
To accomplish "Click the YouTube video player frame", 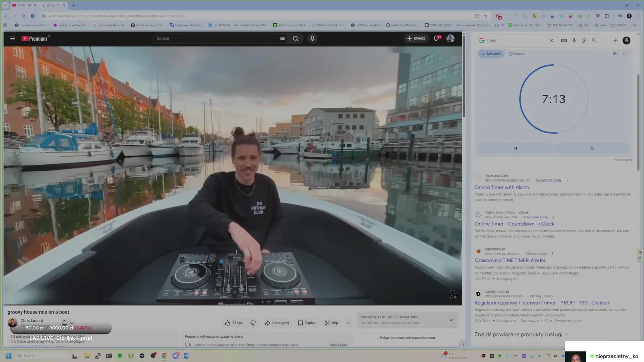I will tap(232, 175).
